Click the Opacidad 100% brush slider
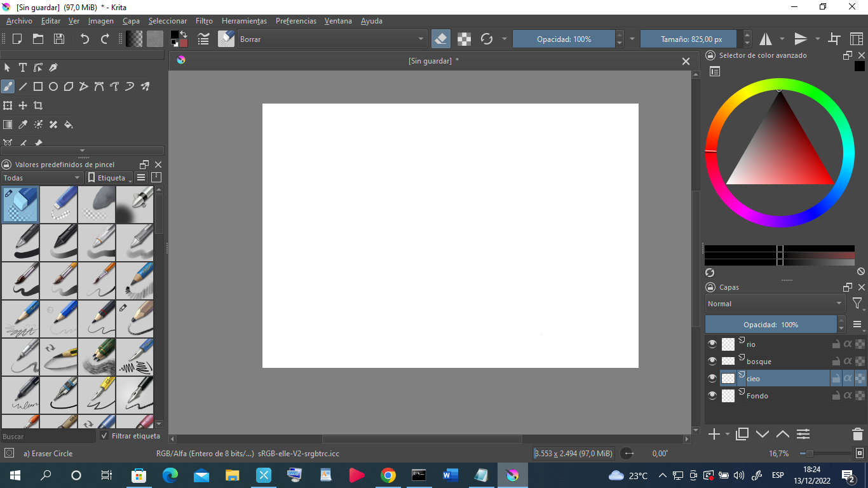868x488 pixels. click(564, 39)
